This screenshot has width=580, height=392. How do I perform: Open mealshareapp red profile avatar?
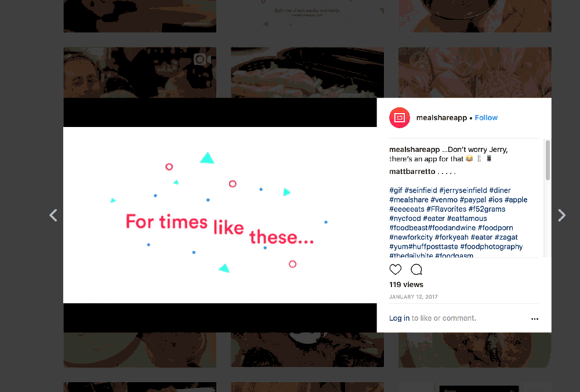[400, 118]
